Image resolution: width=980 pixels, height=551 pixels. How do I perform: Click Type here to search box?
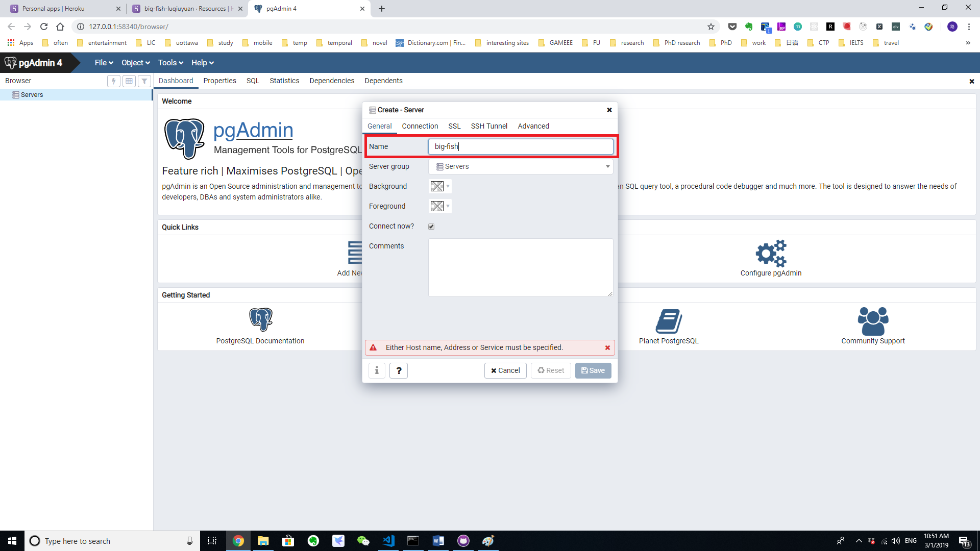(x=112, y=541)
